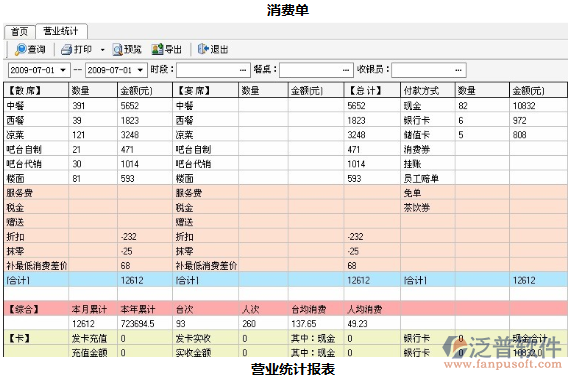Open the 时段 selector ellipsis button
The width and height of the screenshot is (572, 380).
243,70
